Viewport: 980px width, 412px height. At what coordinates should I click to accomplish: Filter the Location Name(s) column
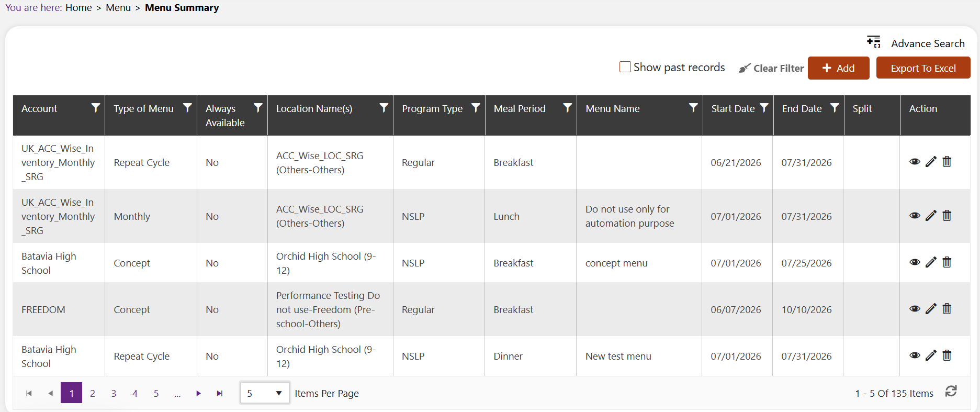[x=384, y=108]
